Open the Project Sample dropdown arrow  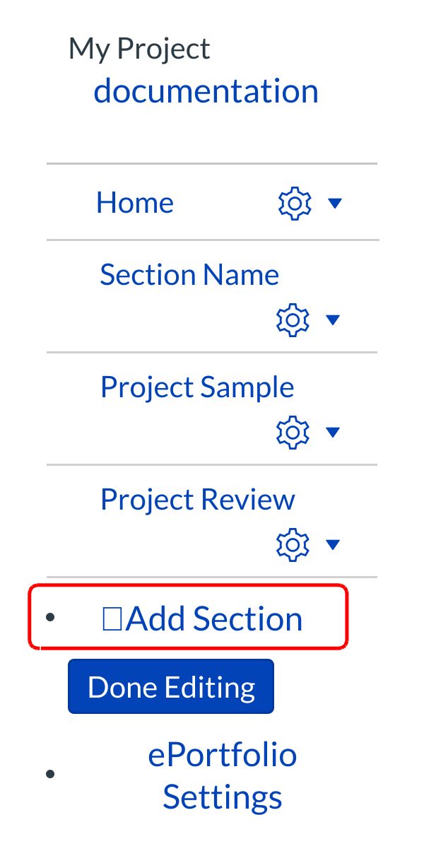click(x=333, y=432)
